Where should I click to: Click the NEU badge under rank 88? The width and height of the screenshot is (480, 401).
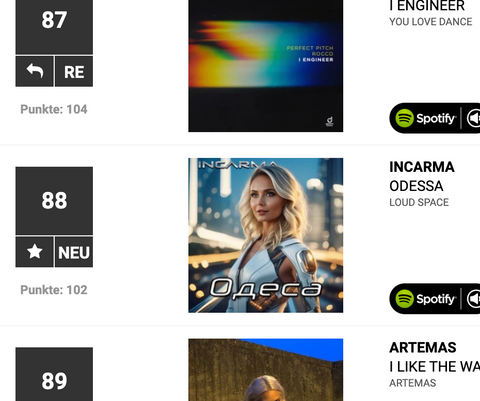(x=74, y=252)
